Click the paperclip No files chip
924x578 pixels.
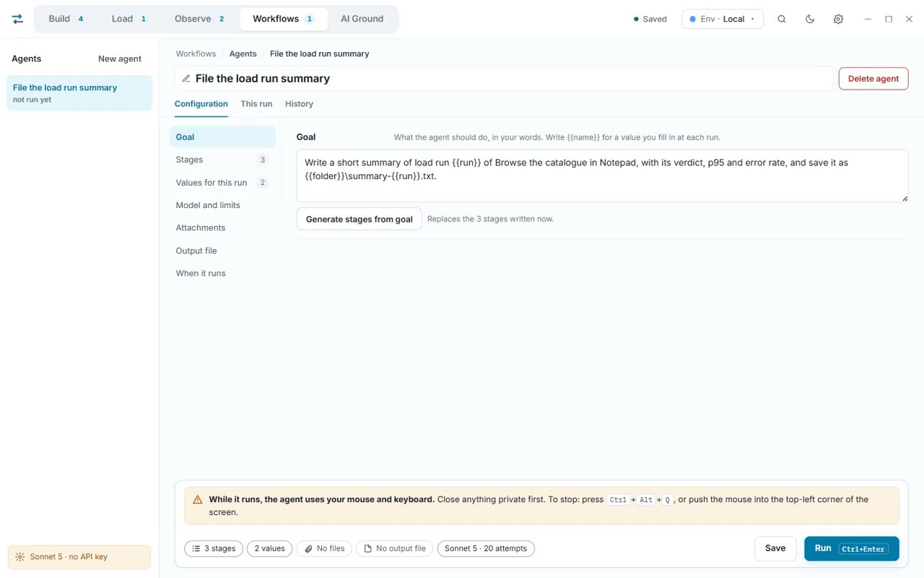coord(324,548)
